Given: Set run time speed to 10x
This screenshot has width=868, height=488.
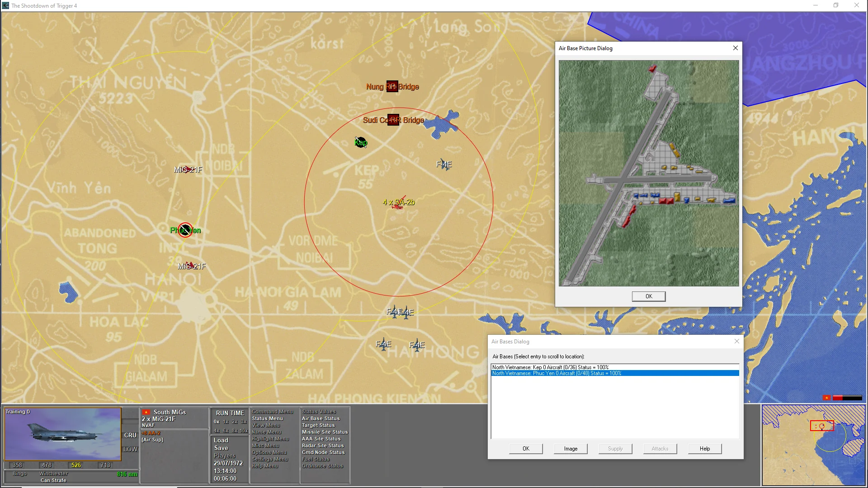Looking at the screenshot, I should tap(244, 431).
